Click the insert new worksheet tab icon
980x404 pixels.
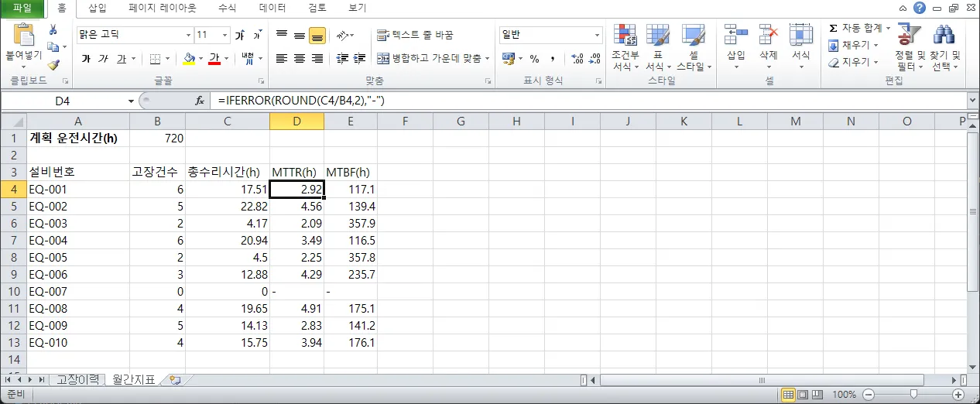pos(175,380)
